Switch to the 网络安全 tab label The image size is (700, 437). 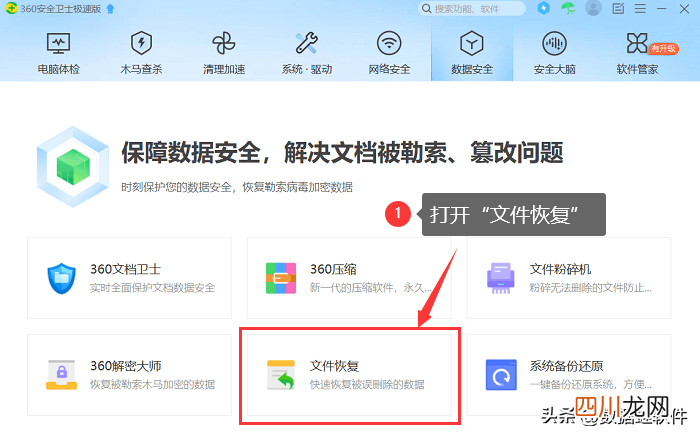pyautogui.click(x=389, y=69)
